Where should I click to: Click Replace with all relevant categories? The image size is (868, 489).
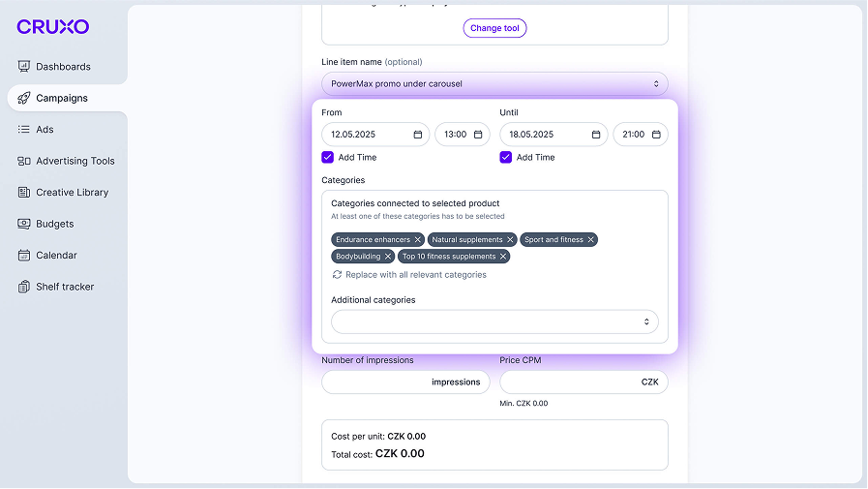(x=415, y=275)
